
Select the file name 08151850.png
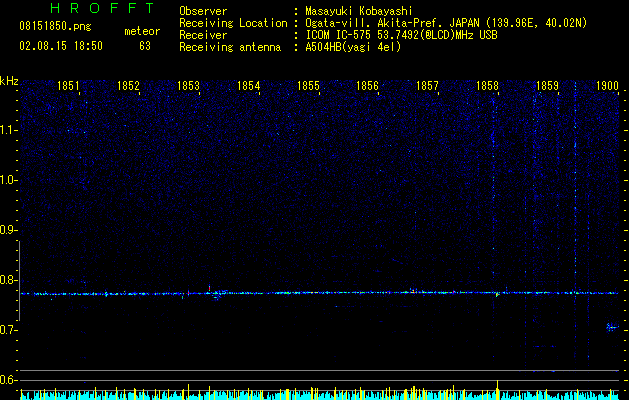(x=55, y=27)
